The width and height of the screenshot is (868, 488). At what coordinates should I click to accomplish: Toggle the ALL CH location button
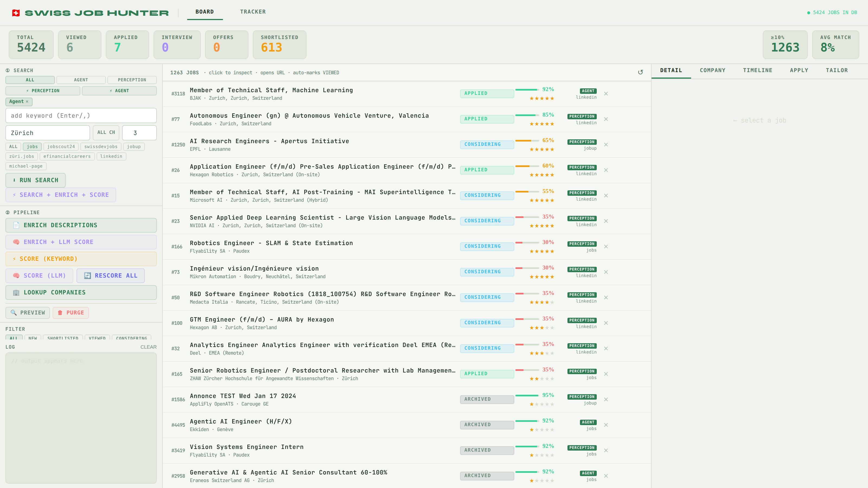click(106, 133)
